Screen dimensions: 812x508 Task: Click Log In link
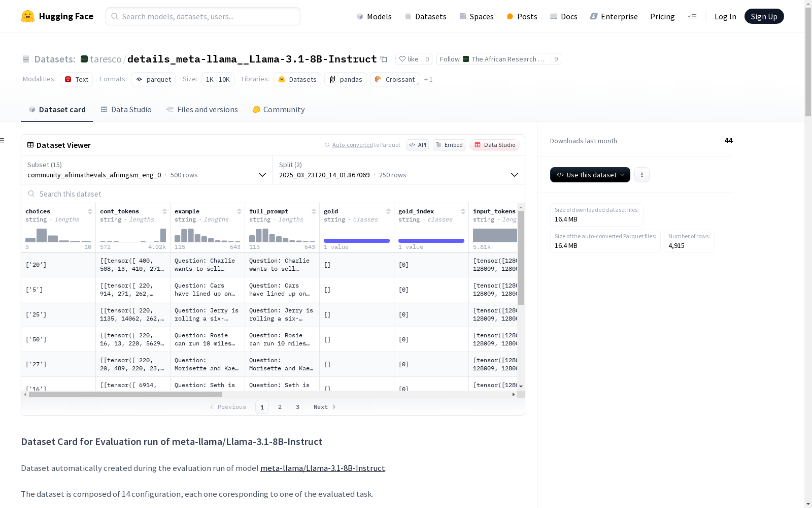(725, 16)
